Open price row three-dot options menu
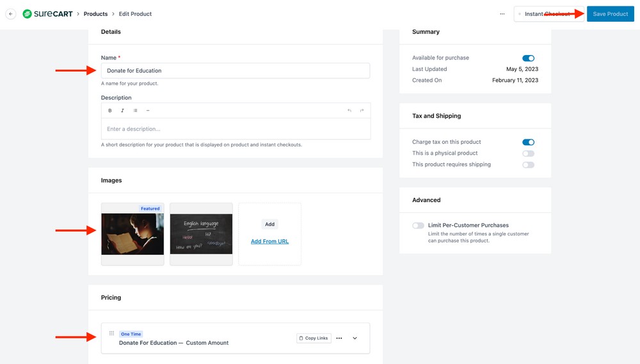Screen dimensions: 640x364 click(x=339, y=338)
